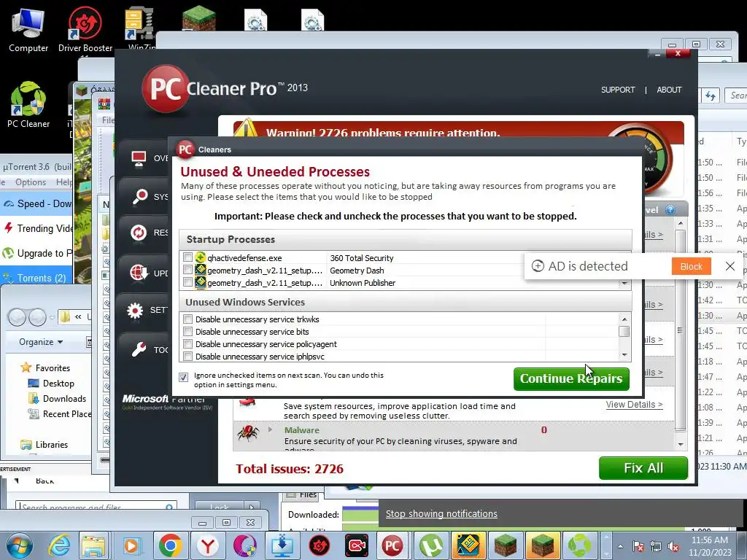Viewport: 747px width, 560px height.
Task: Click the Continue Repairs button
Action: pos(571,378)
